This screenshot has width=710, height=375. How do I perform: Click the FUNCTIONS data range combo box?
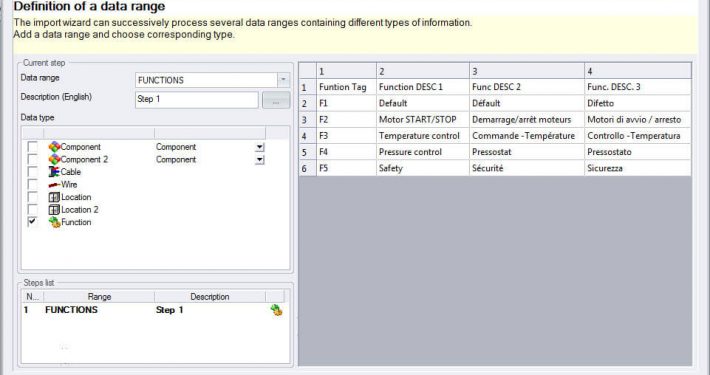coord(212,80)
